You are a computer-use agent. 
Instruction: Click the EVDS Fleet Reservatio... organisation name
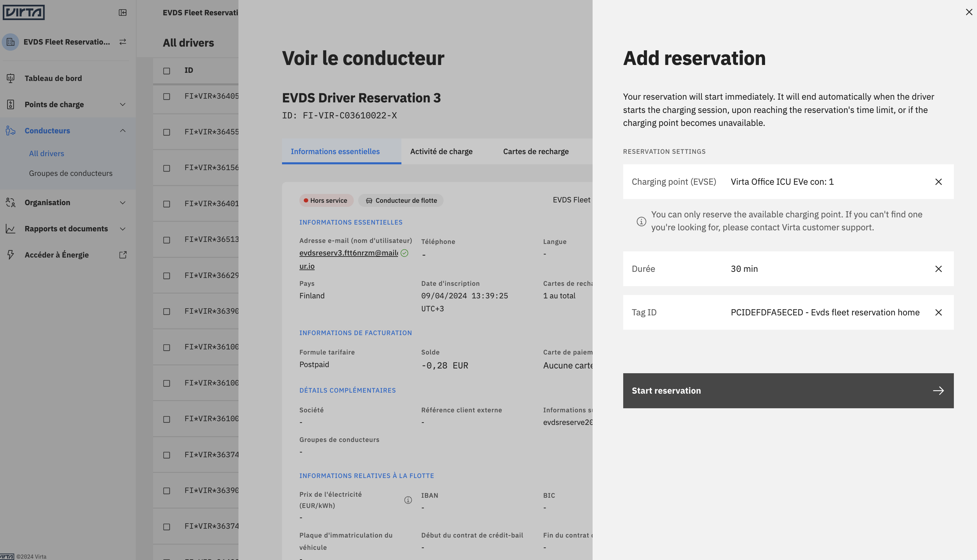[67, 42]
